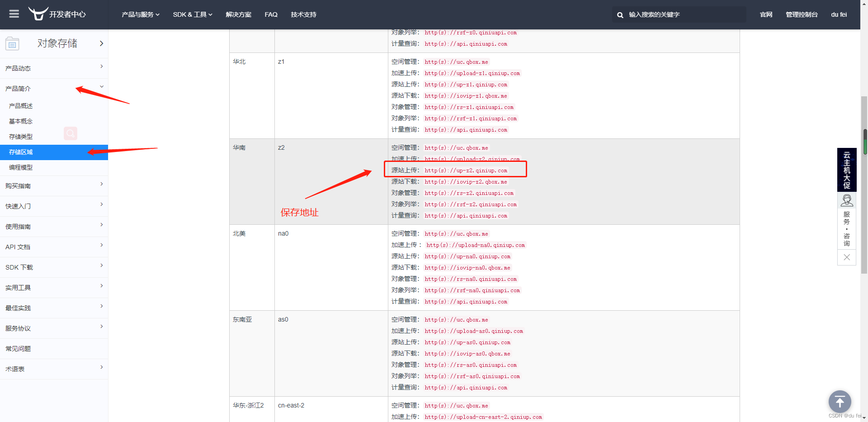868x422 pixels.
Task: Open the 官网 link
Action: click(766, 14)
